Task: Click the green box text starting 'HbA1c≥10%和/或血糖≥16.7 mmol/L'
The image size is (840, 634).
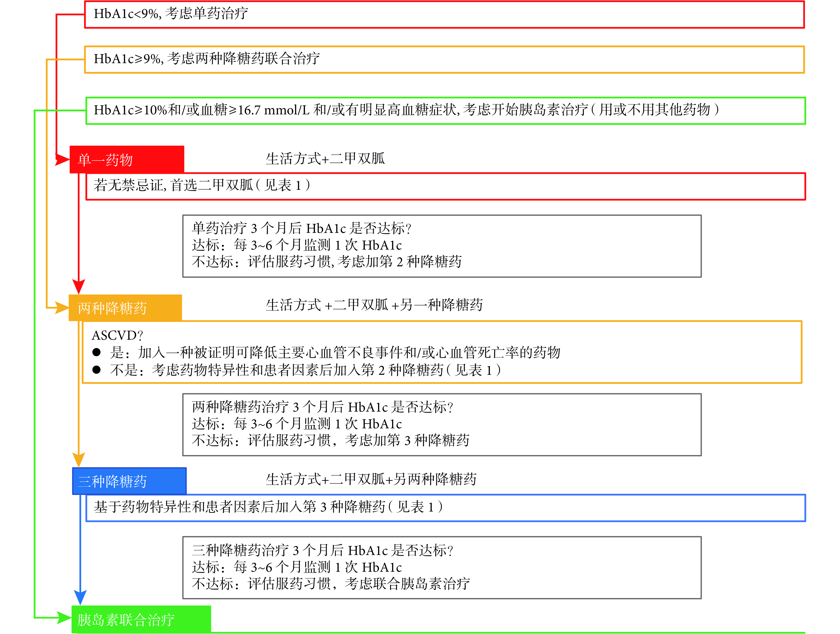Action: (406, 110)
